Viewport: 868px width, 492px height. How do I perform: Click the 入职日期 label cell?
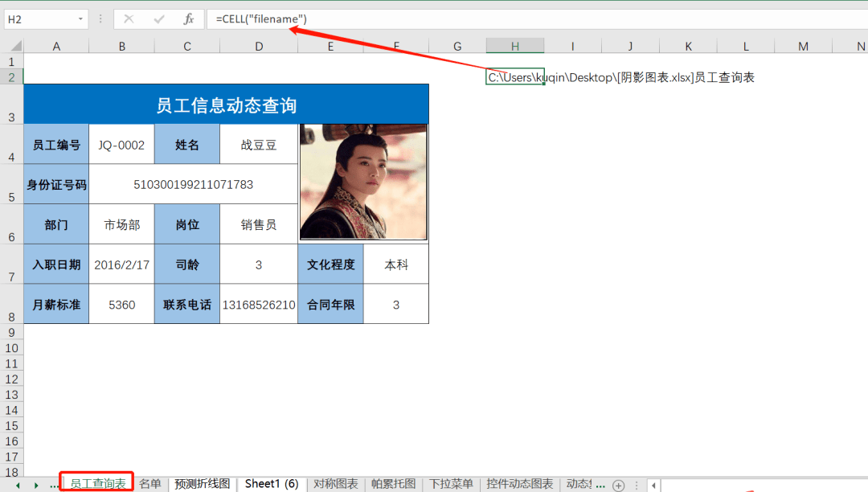(x=56, y=264)
